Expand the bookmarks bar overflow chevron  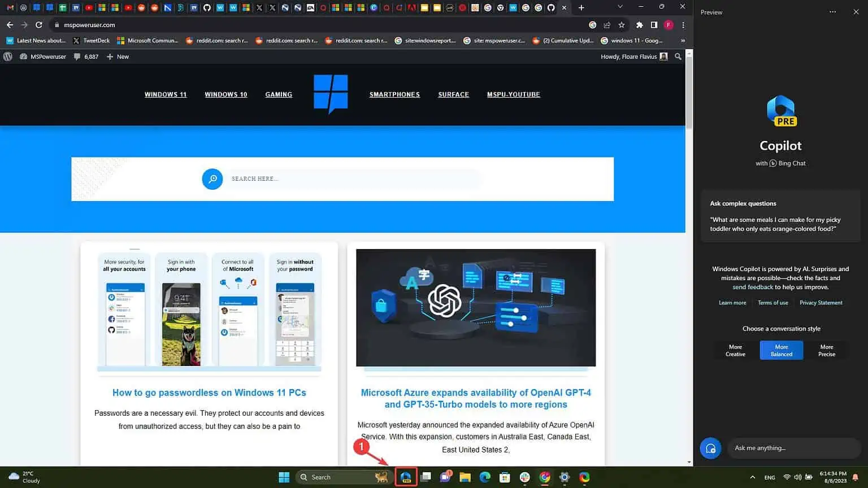click(683, 41)
